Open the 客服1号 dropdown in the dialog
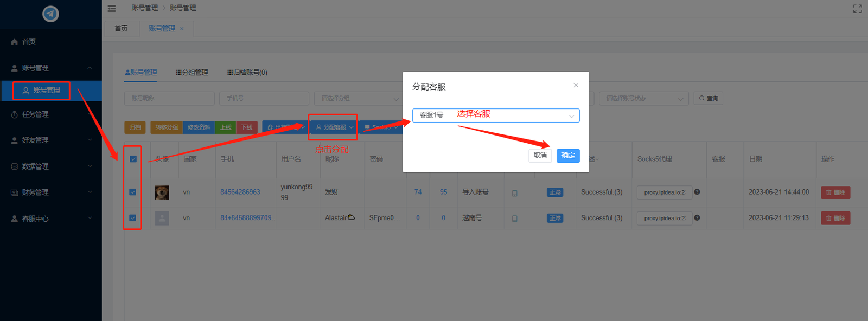The height and width of the screenshot is (321, 868). [x=495, y=115]
